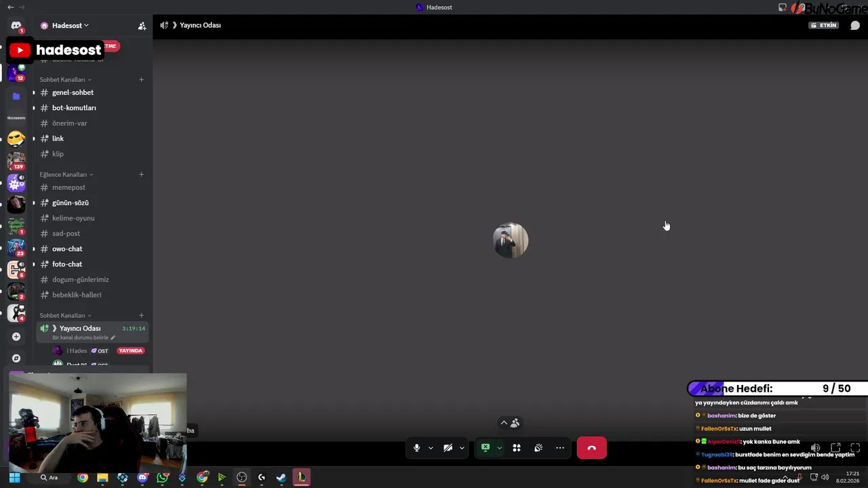The width and height of the screenshot is (868, 488).
Task: Click the stream volume speaker icon
Action: (815, 448)
